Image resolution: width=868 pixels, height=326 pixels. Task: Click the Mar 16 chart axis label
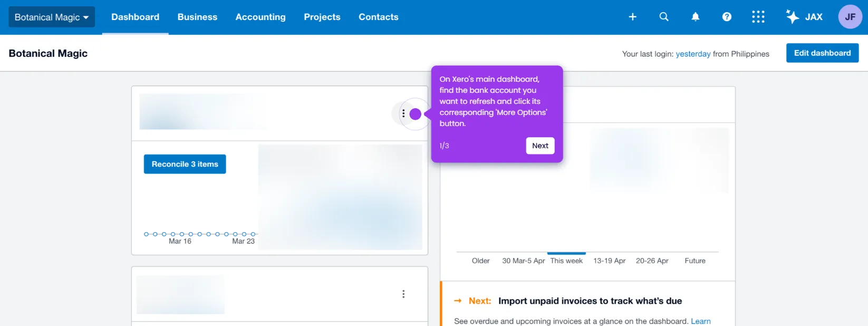click(180, 241)
